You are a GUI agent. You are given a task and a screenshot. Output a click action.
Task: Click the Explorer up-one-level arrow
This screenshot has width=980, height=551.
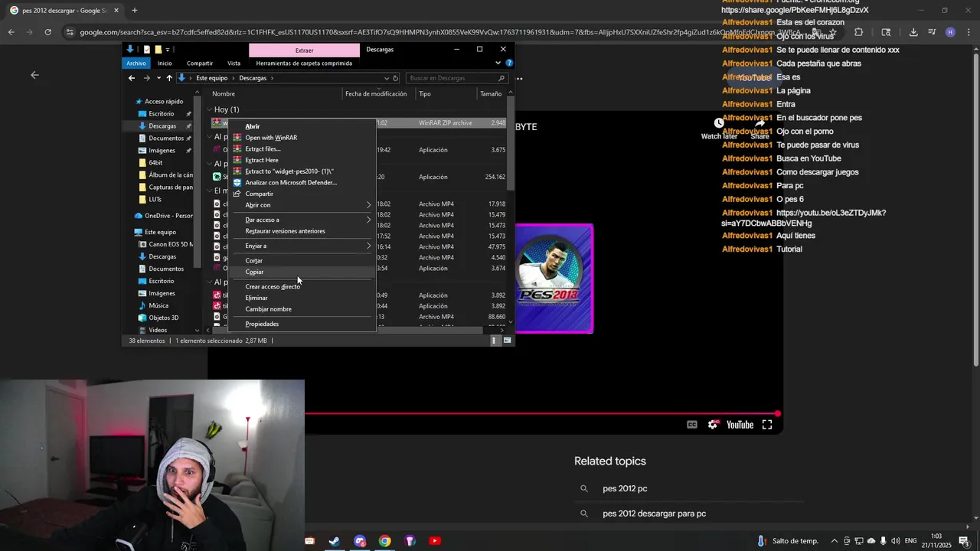coord(169,78)
